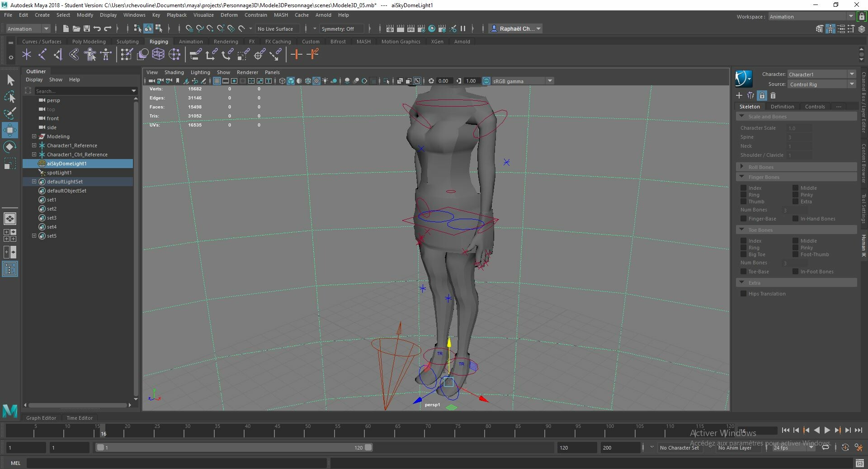Check the Hips Translation checkbox

coord(743,294)
